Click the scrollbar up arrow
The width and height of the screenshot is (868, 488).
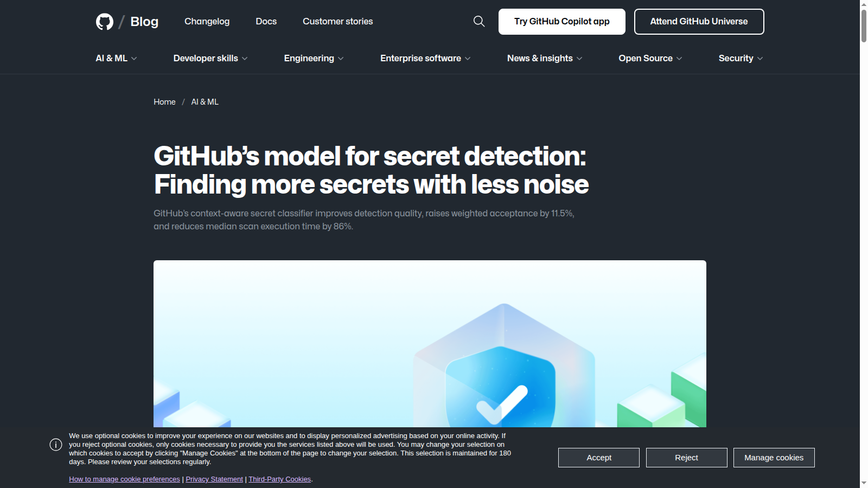[x=864, y=4]
